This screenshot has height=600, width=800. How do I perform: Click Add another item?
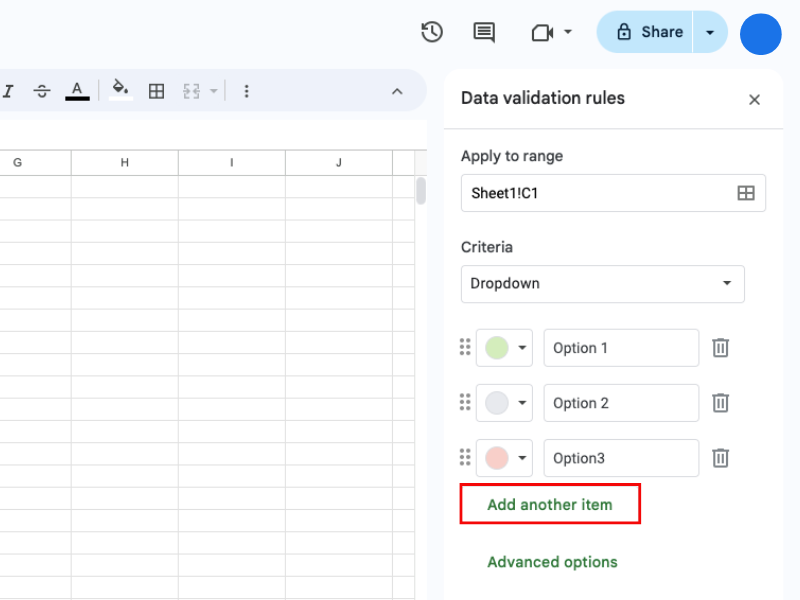(x=549, y=505)
